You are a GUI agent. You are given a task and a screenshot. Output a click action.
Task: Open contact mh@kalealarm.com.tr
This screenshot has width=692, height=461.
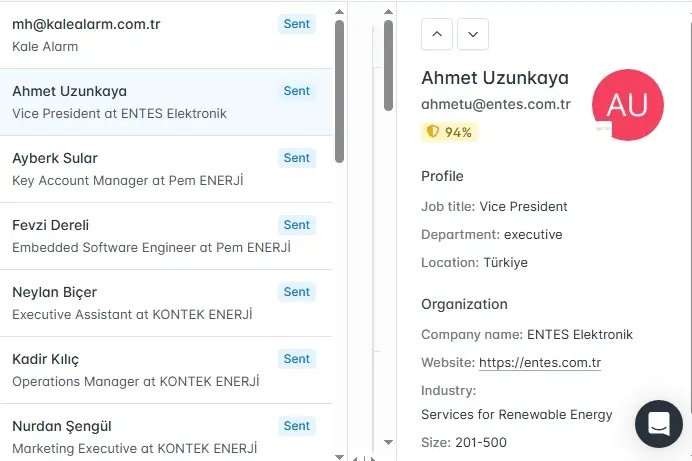(x=140, y=34)
